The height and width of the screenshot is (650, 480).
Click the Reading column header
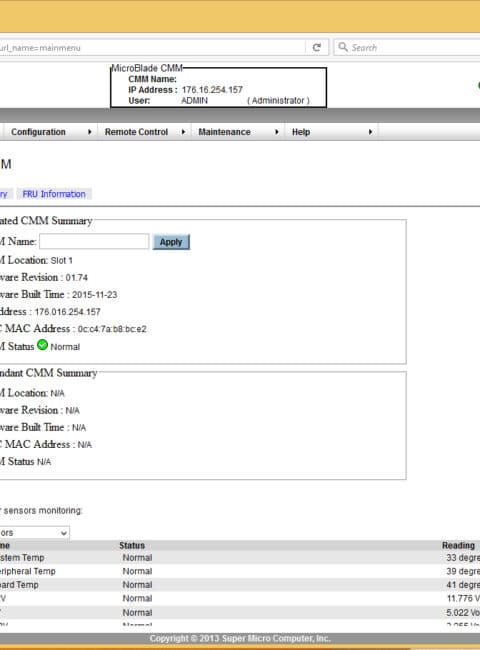pos(458,546)
